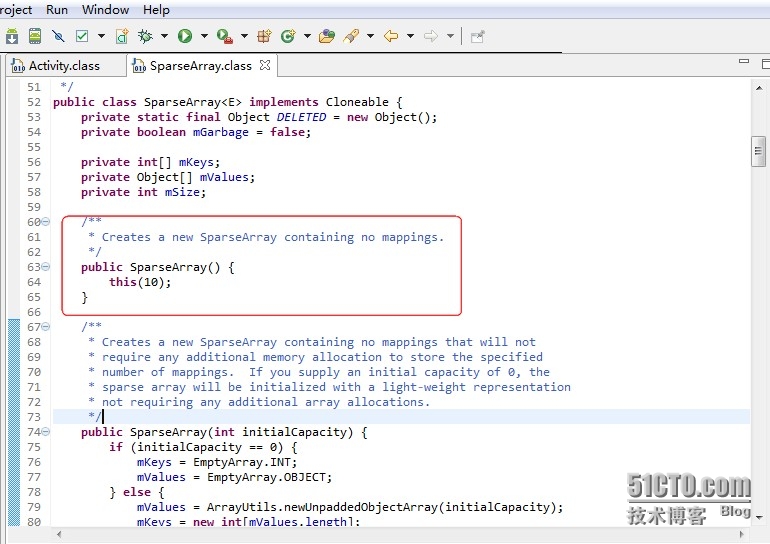Click Cloneable in the class declaration
Viewport: 770px width, 544px height.
[x=357, y=102]
